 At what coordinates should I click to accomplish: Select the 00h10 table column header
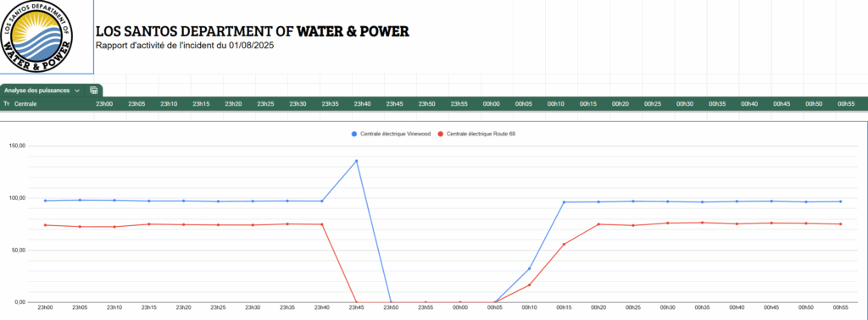click(x=555, y=104)
